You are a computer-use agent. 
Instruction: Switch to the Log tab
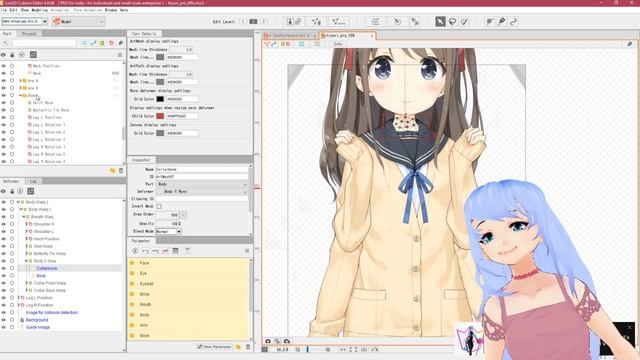pos(33,181)
